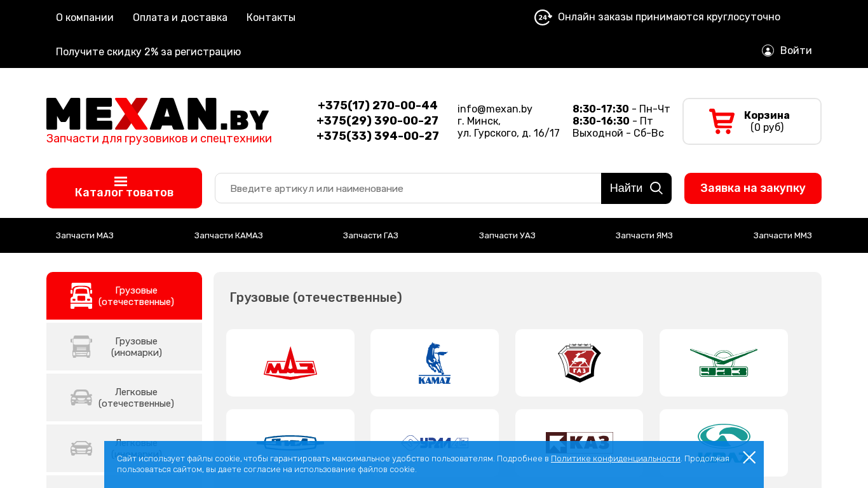
Task: Select Грузовые (отечественные) sidebar tab
Action: 124,296
